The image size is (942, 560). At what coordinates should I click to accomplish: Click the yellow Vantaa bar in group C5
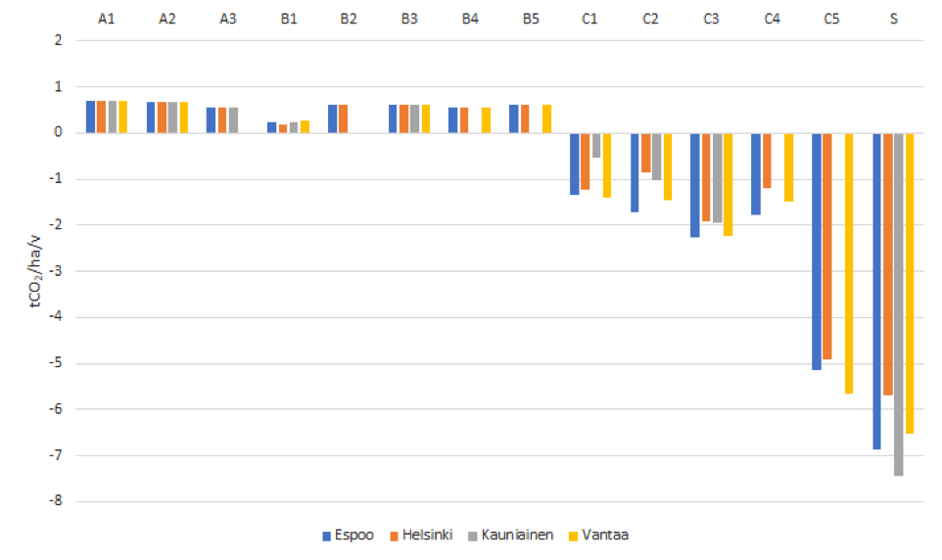pyautogui.click(x=850, y=262)
